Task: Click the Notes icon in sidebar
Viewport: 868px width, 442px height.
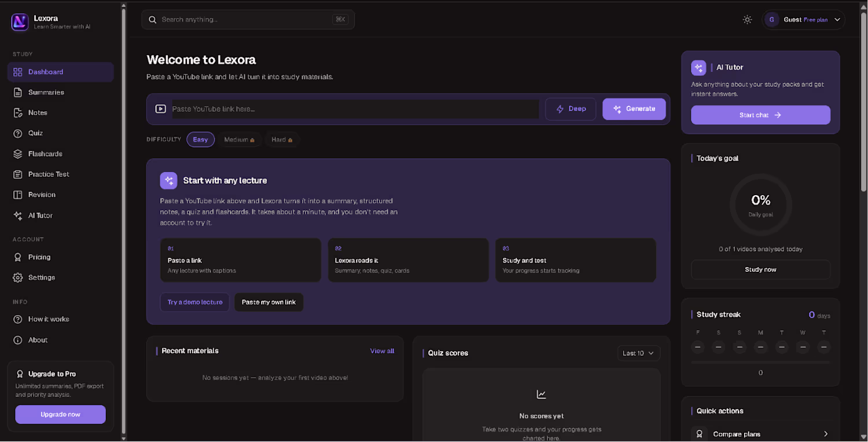Action: [17, 112]
